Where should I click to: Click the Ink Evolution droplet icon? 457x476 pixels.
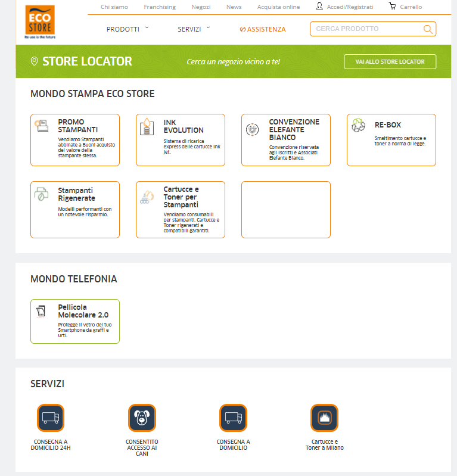point(147,126)
